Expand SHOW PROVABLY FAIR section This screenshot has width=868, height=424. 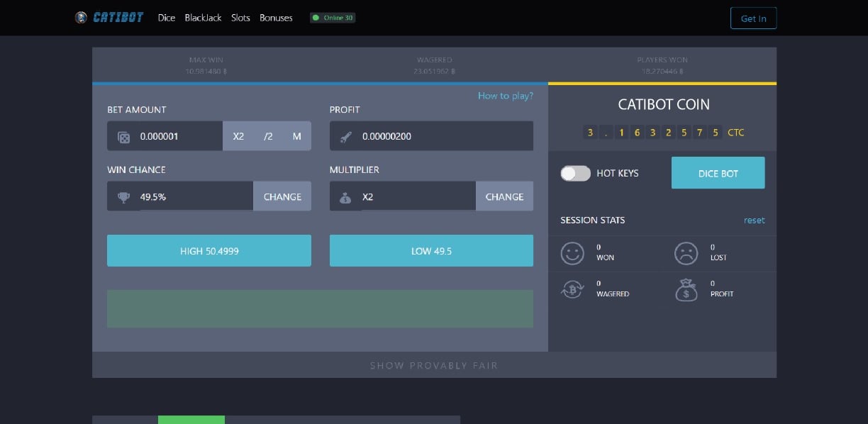pyautogui.click(x=434, y=365)
